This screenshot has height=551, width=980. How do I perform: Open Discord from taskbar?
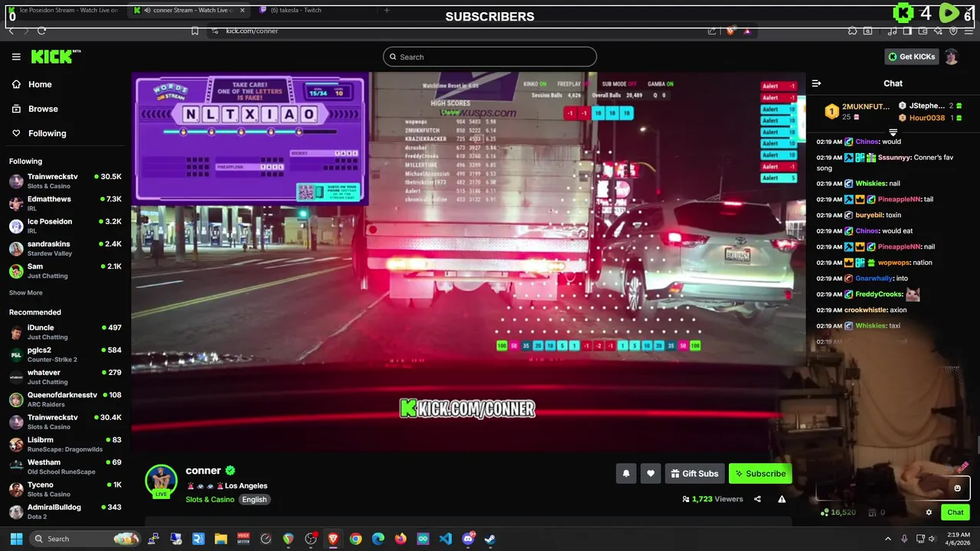pyautogui.click(x=468, y=539)
